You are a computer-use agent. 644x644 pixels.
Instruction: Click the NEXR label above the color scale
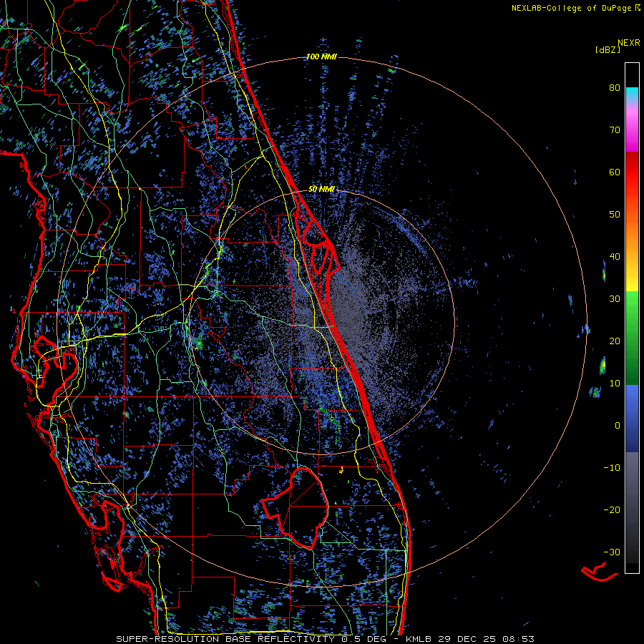[x=629, y=43]
